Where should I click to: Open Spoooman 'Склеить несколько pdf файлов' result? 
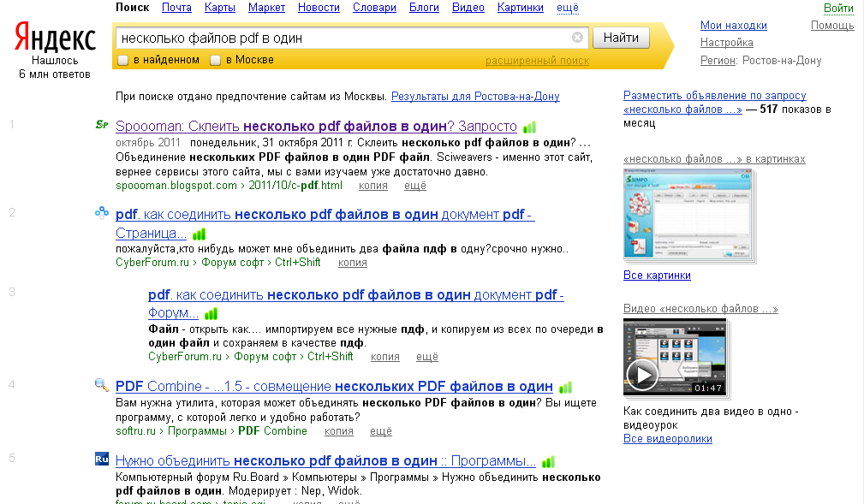coord(316,126)
